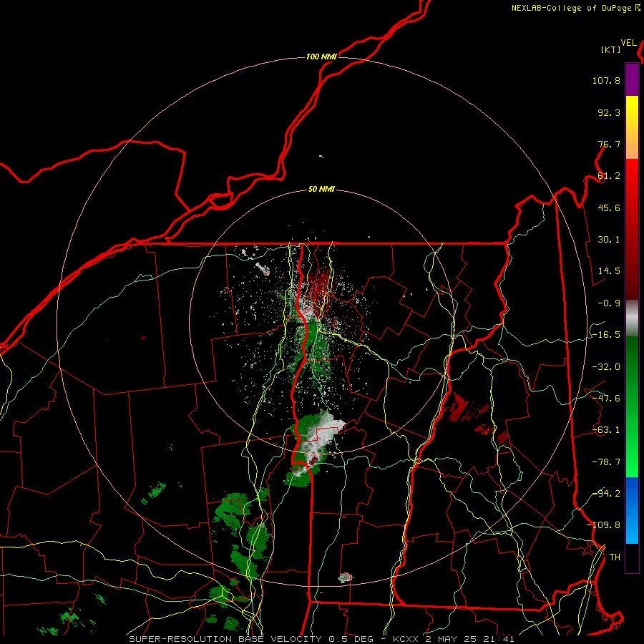The image size is (644, 644).
Task: Click the 92.3 velocity scale value
Action: [x=609, y=112]
